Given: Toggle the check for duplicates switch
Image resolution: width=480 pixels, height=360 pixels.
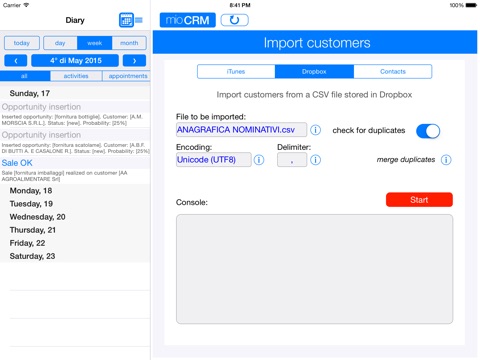Looking at the screenshot, I should pos(428,131).
